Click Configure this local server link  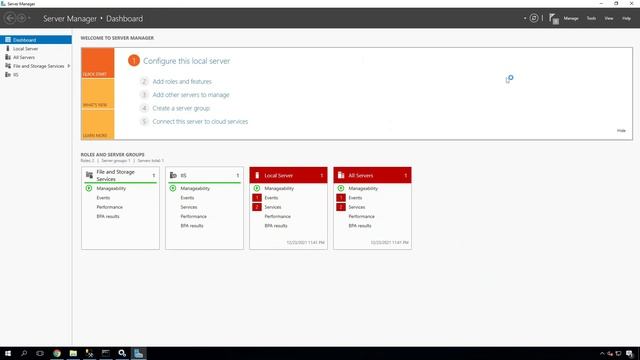tap(187, 61)
